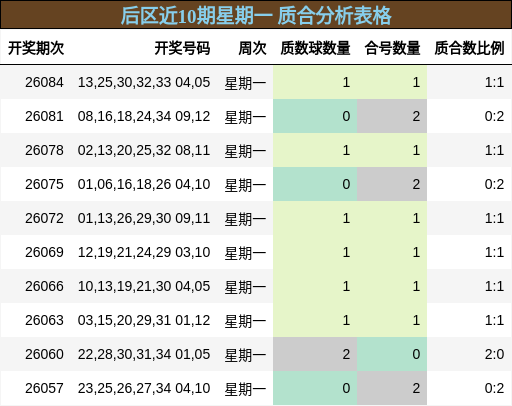
Task: Select numbers 13,25,30,32,33 04,05
Action: 144,82
